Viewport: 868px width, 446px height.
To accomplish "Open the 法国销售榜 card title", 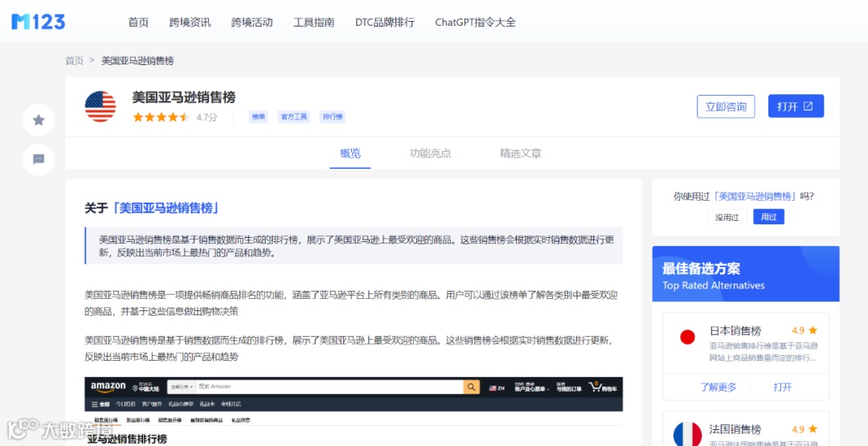I will click(735, 429).
